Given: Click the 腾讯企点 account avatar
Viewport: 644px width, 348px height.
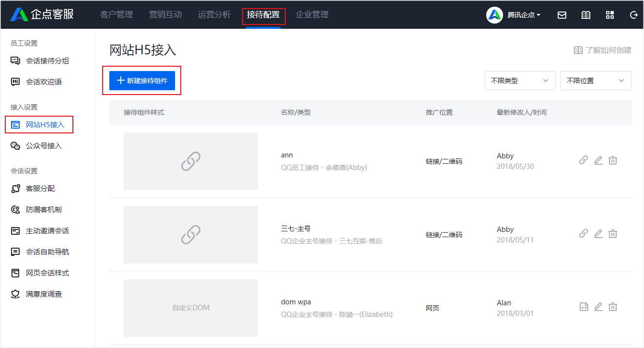Looking at the screenshot, I should 494,15.
